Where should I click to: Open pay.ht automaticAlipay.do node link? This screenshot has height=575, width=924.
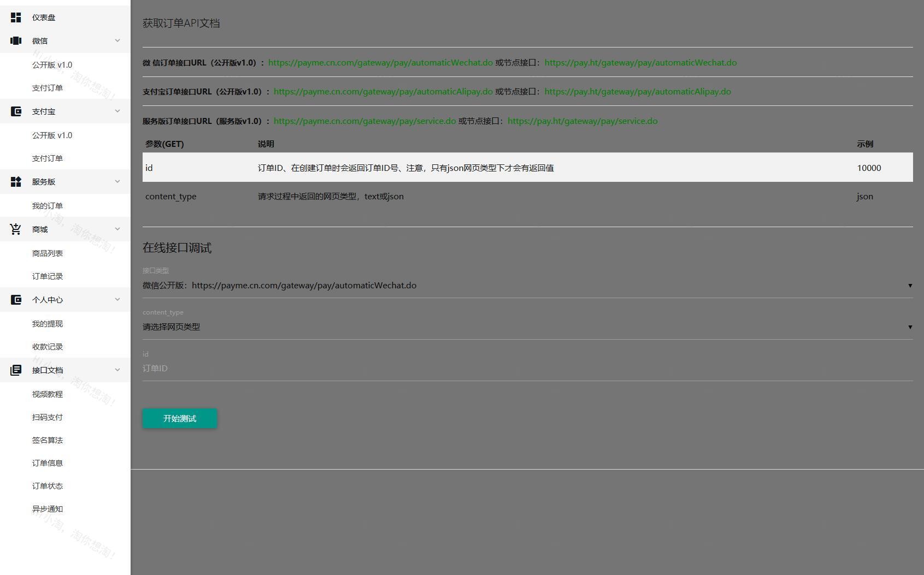point(638,92)
